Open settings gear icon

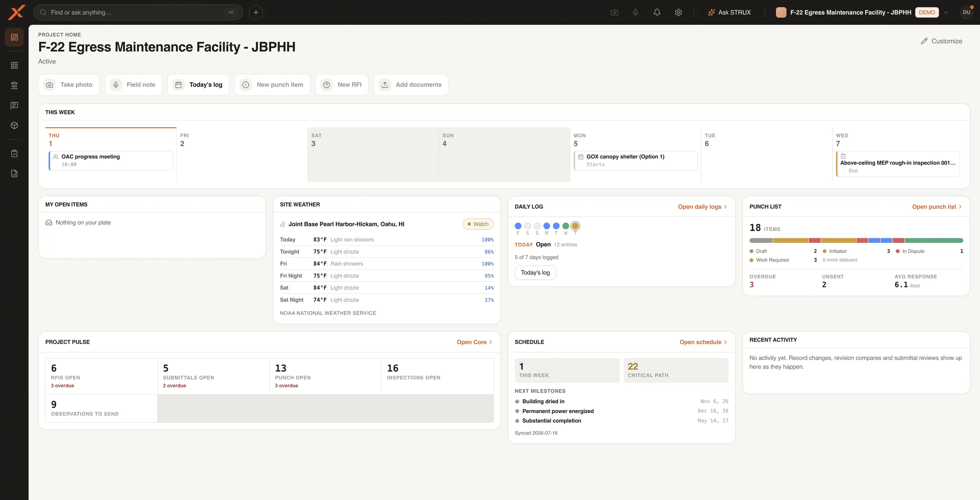click(x=679, y=13)
